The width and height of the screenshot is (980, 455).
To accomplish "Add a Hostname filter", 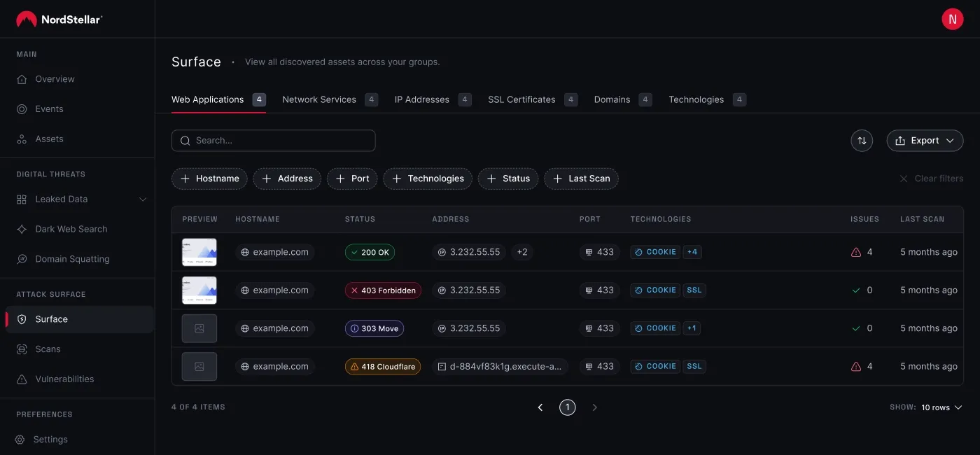I will click(x=209, y=178).
